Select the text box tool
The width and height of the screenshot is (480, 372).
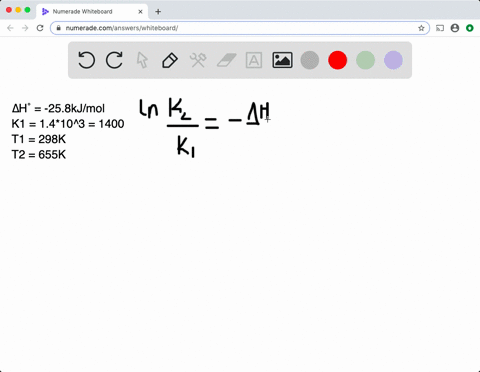(254, 60)
